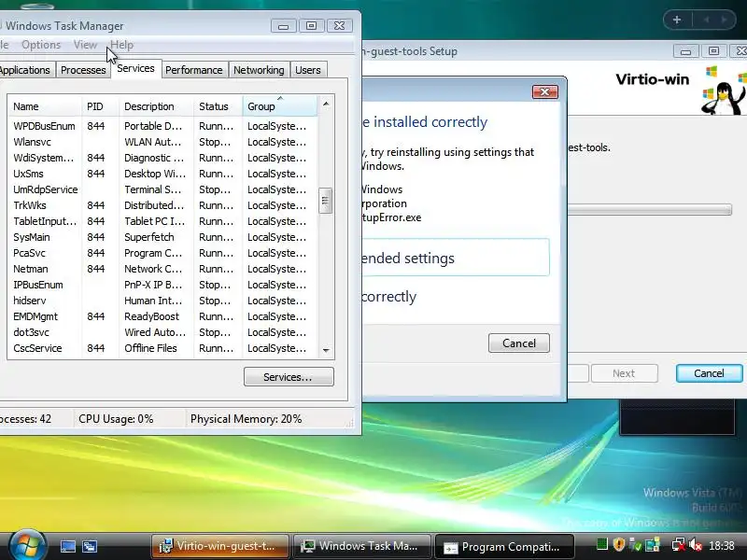Sort by the Status column header
The width and height of the screenshot is (747, 560).
click(218, 106)
